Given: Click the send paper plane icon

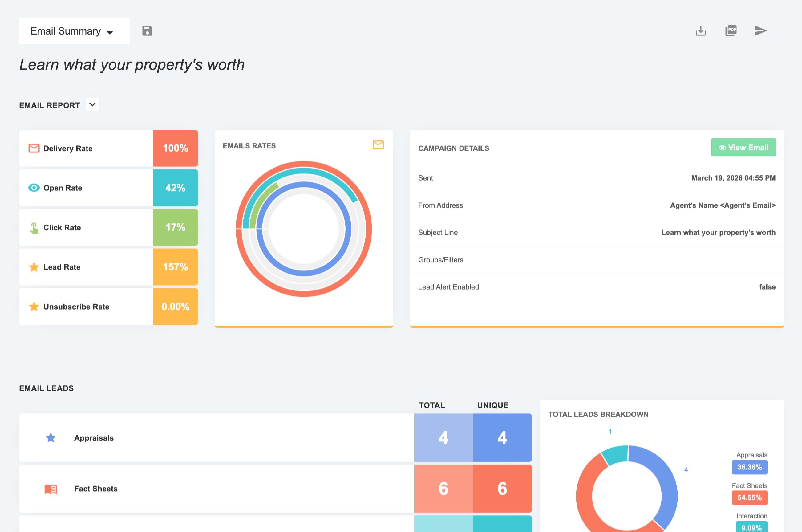Looking at the screenshot, I should point(761,31).
